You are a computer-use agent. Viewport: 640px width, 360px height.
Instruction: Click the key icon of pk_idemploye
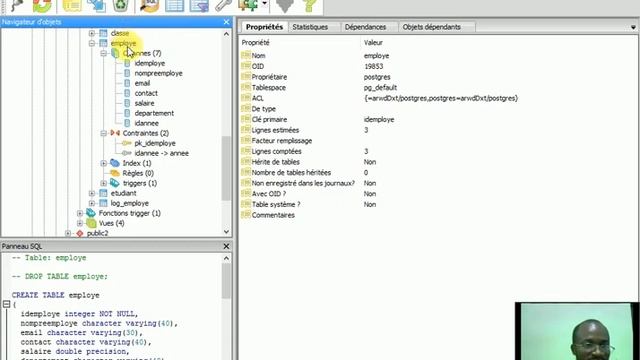pos(127,143)
